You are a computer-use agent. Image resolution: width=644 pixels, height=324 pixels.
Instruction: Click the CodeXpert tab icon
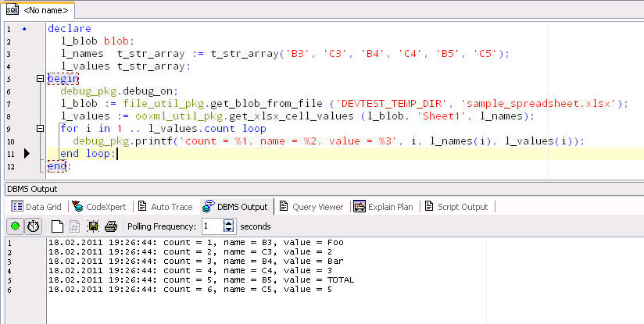pyautogui.click(x=77, y=206)
